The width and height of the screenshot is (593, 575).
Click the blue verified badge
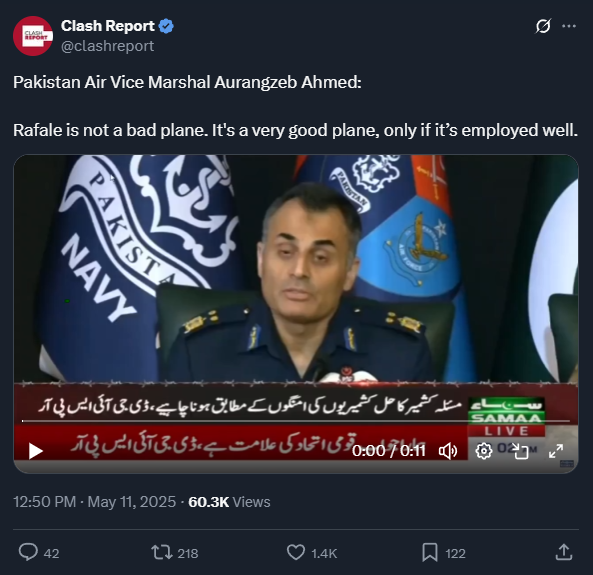click(166, 26)
